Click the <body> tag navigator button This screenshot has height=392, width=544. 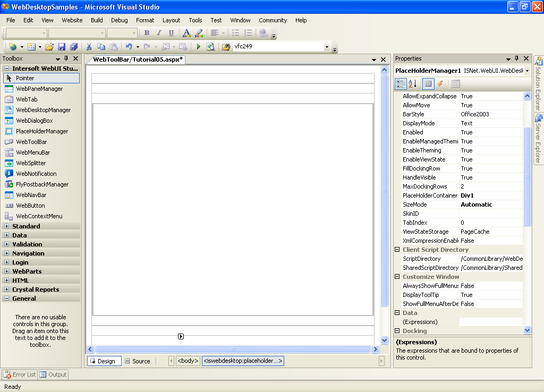[188, 361]
